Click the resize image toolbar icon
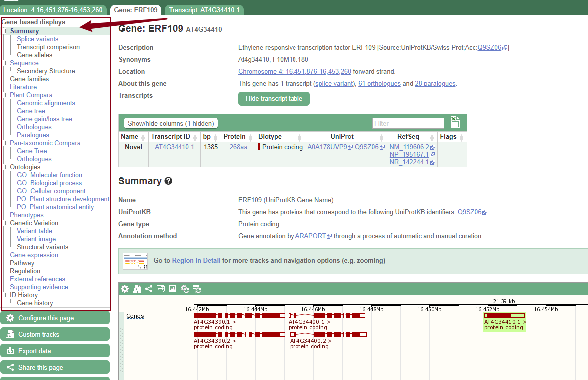The height and width of the screenshot is (380, 588). [x=161, y=289]
